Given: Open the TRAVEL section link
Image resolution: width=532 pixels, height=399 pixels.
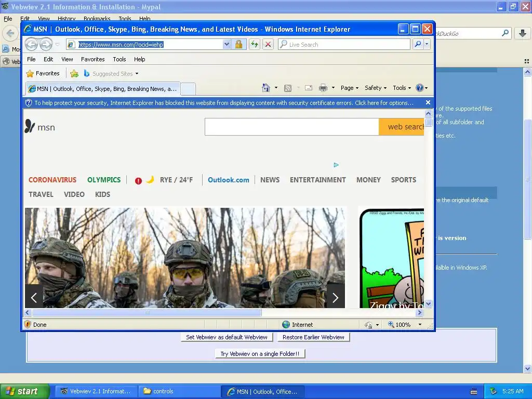Looking at the screenshot, I should 41,194.
